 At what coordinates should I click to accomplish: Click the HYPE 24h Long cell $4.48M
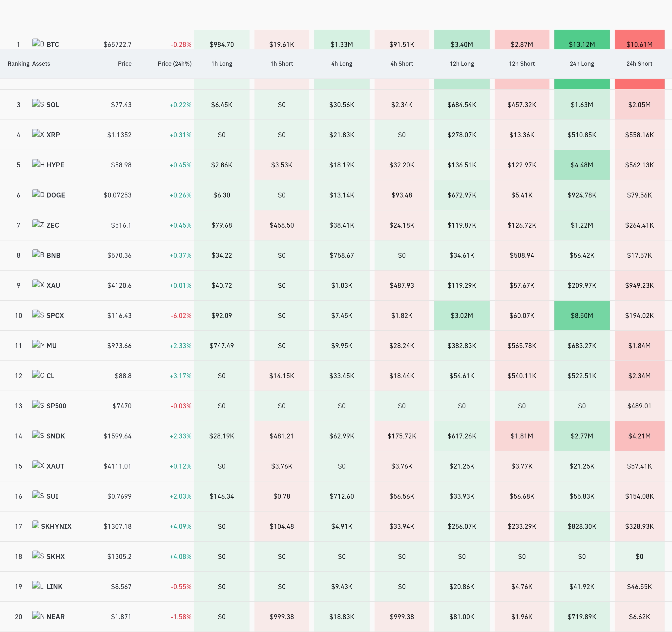582,165
